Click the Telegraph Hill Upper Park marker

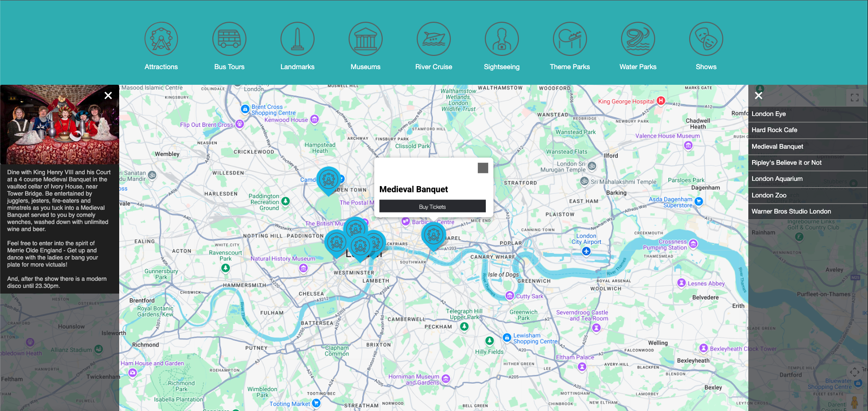465,326
